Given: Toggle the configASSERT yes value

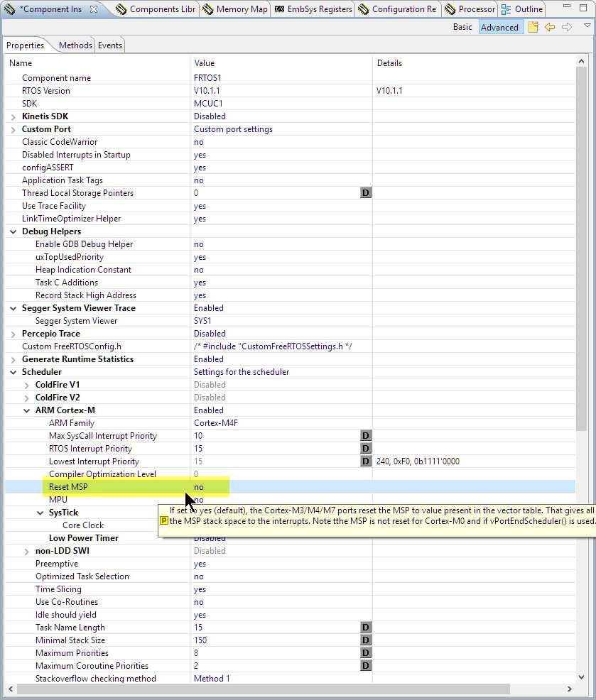Looking at the screenshot, I should coord(200,168).
